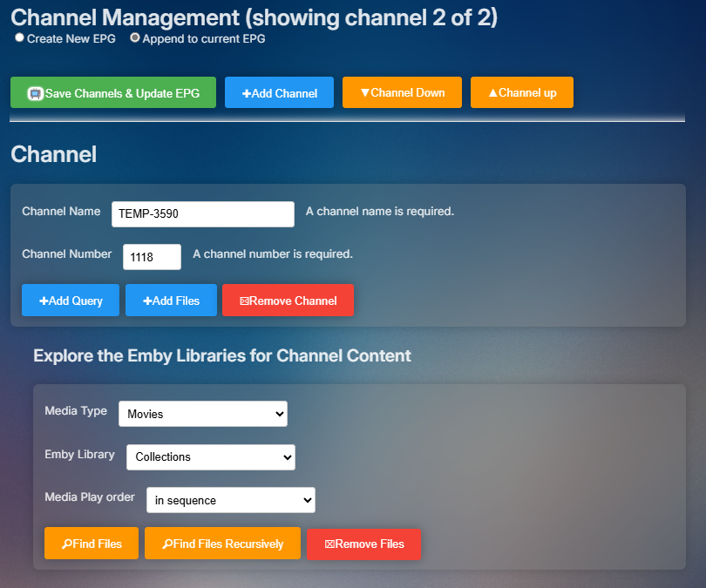Click the Media Play order label
The width and height of the screenshot is (706, 588).
[x=90, y=497]
